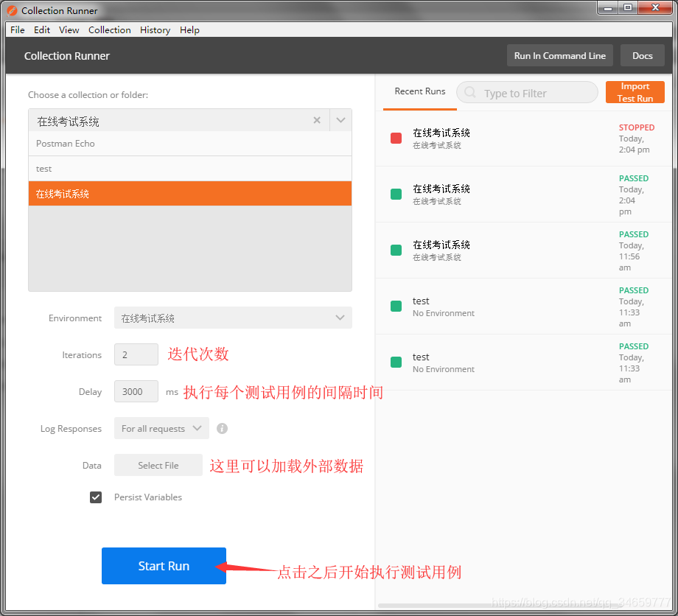
Task: Open the Environment dropdown
Action: (x=233, y=318)
